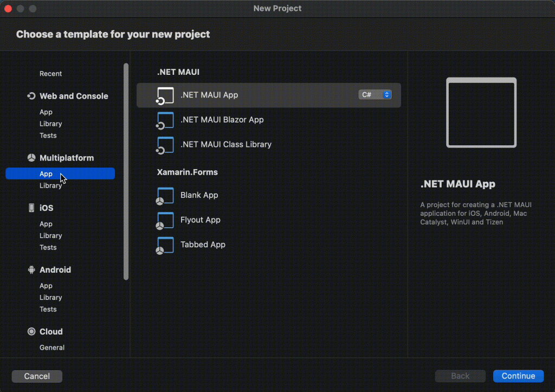Select App under Multiplatform
This screenshot has height=392, width=555.
(60, 173)
